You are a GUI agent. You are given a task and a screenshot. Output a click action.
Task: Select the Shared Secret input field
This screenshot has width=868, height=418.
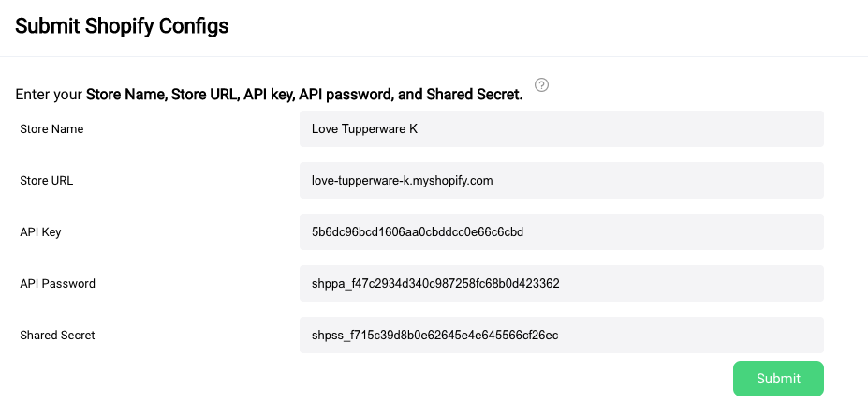[561, 335]
